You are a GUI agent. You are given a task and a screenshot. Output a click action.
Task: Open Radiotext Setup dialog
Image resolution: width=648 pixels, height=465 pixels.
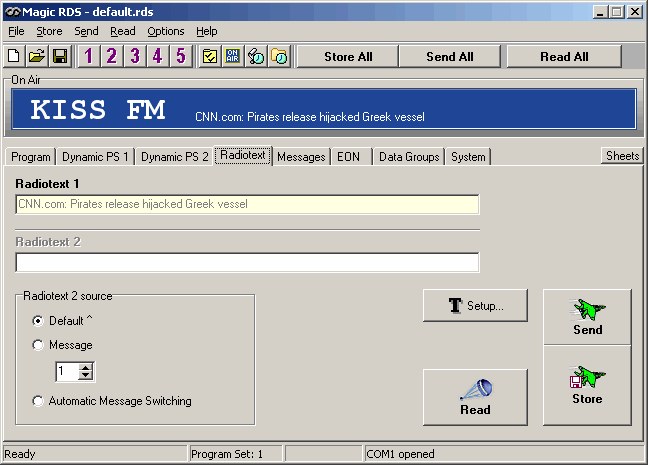click(475, 305)
